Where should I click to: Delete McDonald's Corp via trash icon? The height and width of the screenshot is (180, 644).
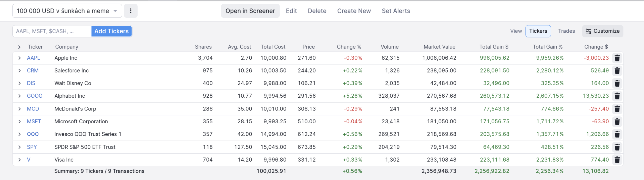click(x=617, y=109)
